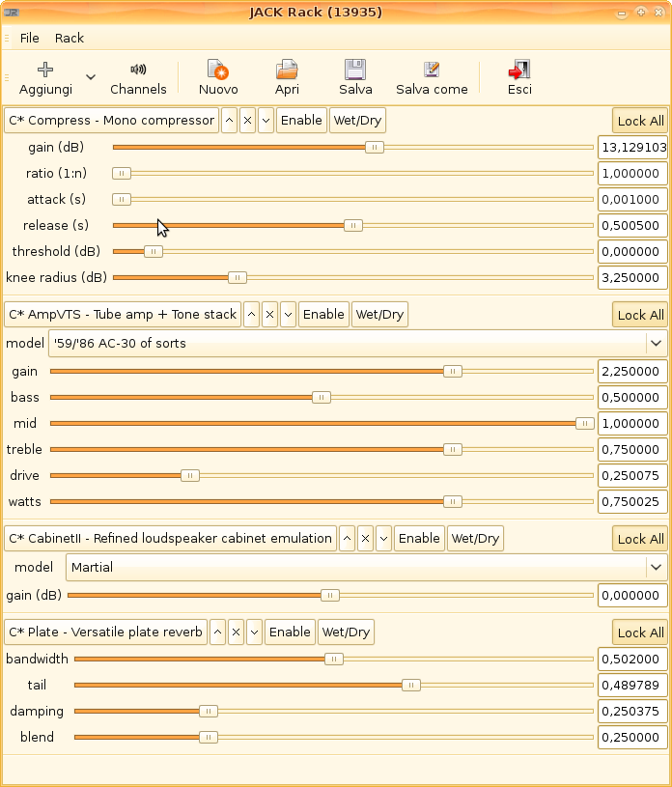Move Plate reverb plugin down
Image resolution: width=672 pixels, height=787 pixels.
[x=255, y=632]
